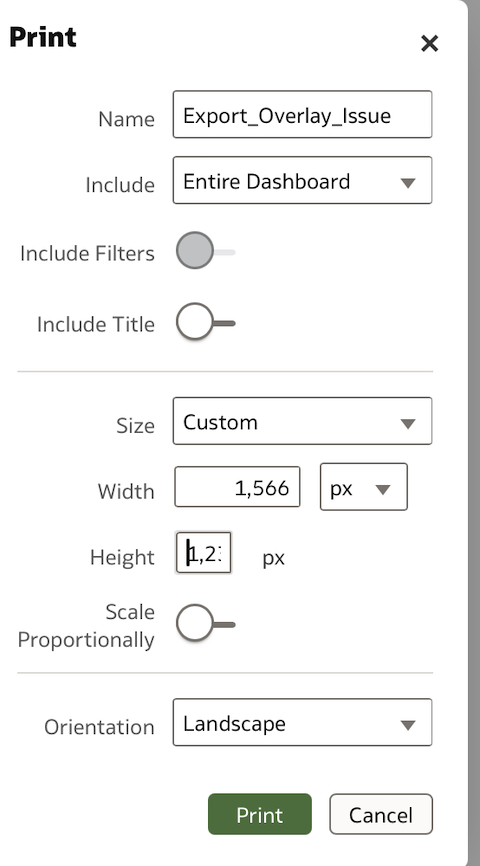Image resolution: width=480 pixels, height=866 pixels.
Task: Click the Scale Proportionally label
Action: coord(86,626)
